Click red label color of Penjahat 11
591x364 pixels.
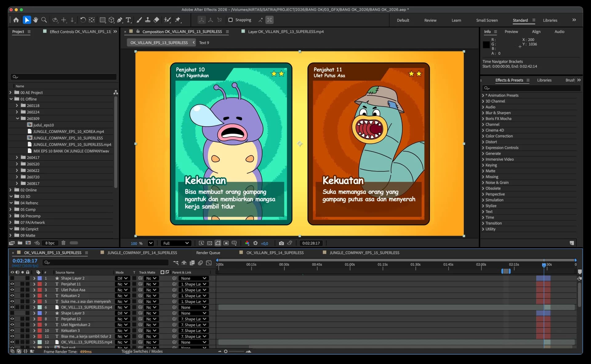click(x=40, y=284)
